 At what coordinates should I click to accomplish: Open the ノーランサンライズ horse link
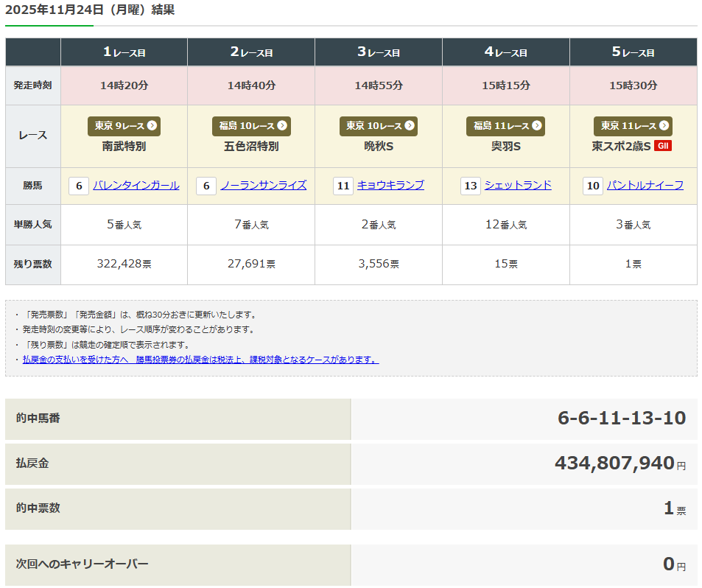263,186
